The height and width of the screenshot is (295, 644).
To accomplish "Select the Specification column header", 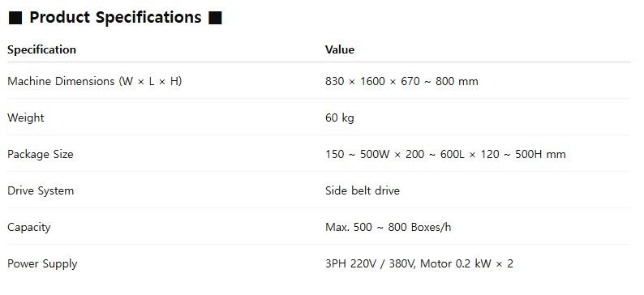I will pos(42,49).
